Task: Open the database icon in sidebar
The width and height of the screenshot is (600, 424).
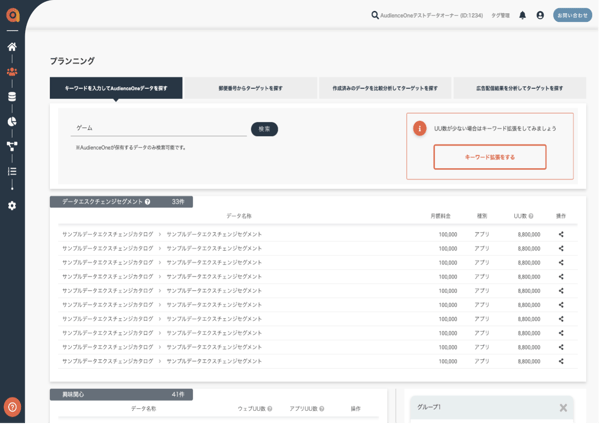Action: point(12,97)
